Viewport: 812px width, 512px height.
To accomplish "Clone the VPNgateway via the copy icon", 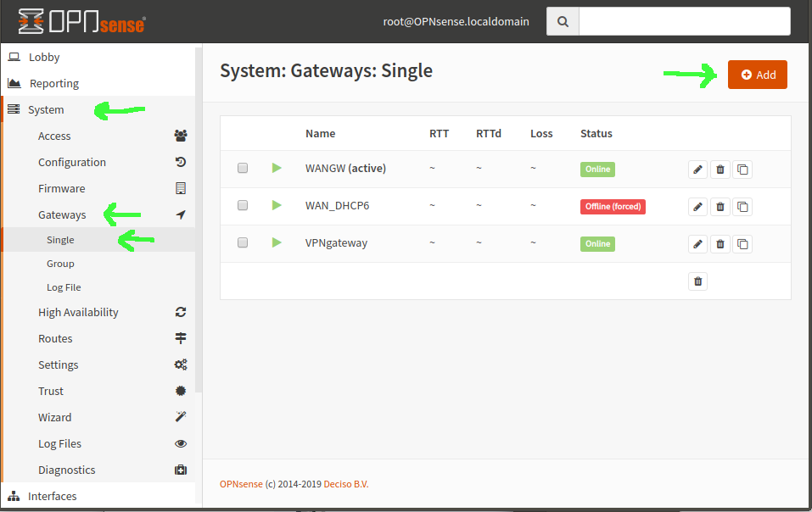I will (742, 243).
